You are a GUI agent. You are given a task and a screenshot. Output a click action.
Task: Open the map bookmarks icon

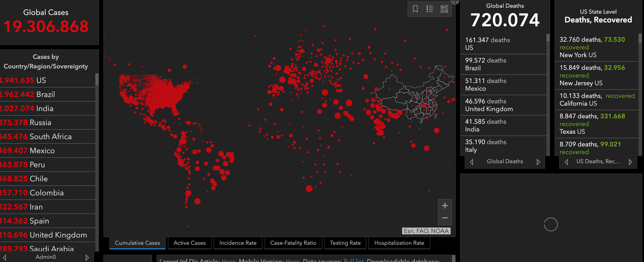[415, 9]
